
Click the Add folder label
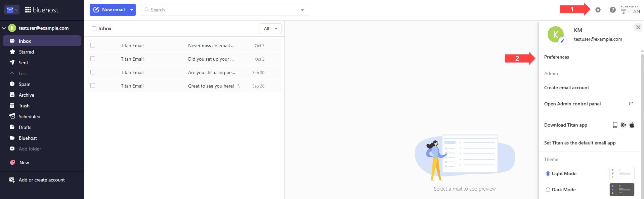click(x=30, y=149)
